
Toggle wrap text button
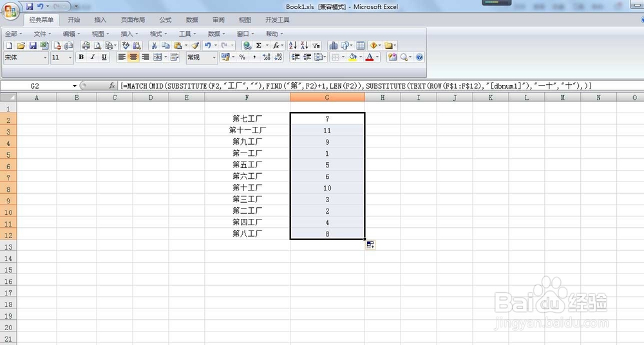[x=175, y=57]
